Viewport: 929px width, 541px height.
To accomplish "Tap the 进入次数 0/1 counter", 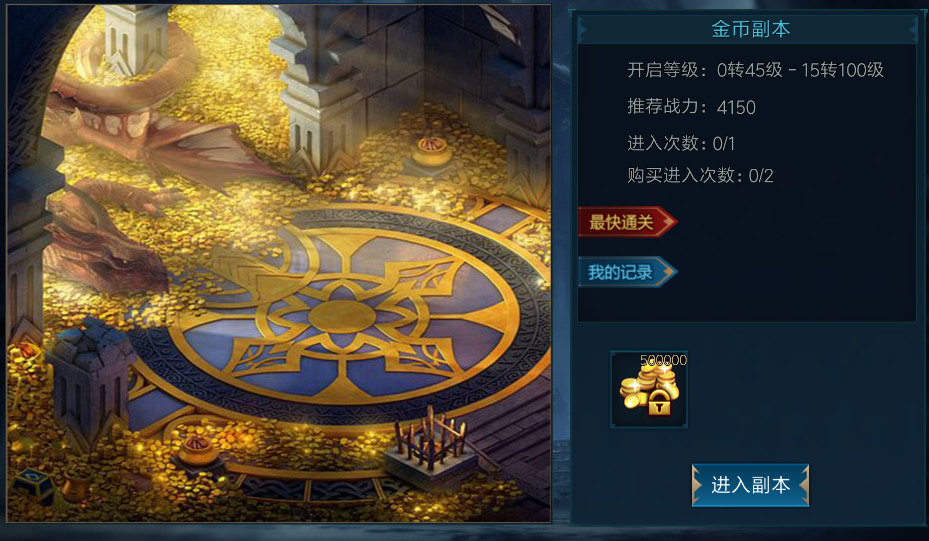I will [x=681, y=143].
